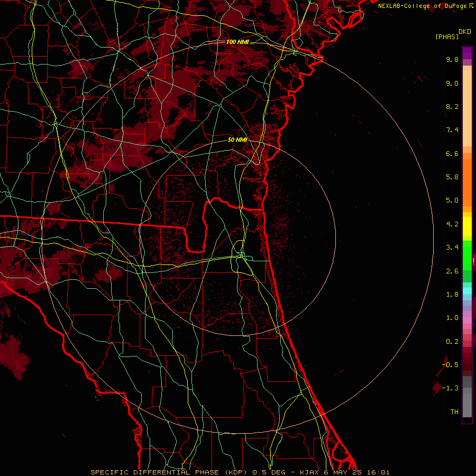Screen dimensions: 476x476
Task: Click the SPECIFIC DIFFERENTIAL PHASE (KDP) caption
Action: coord(169,472)
